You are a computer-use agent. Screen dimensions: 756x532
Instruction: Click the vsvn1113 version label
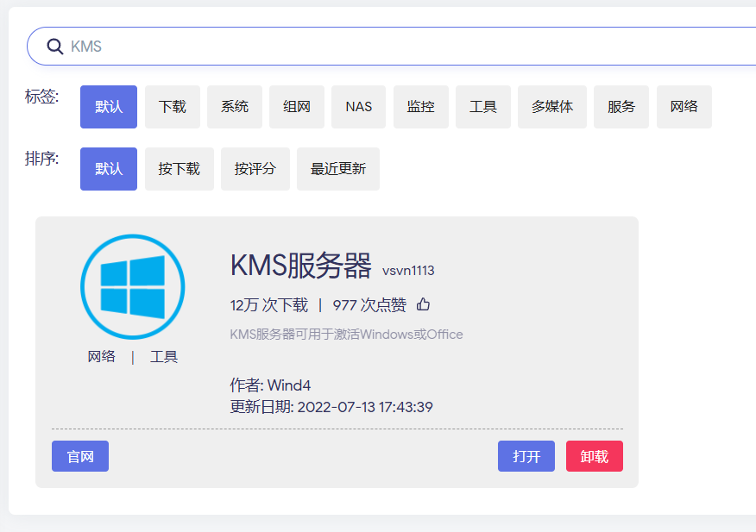408,271
